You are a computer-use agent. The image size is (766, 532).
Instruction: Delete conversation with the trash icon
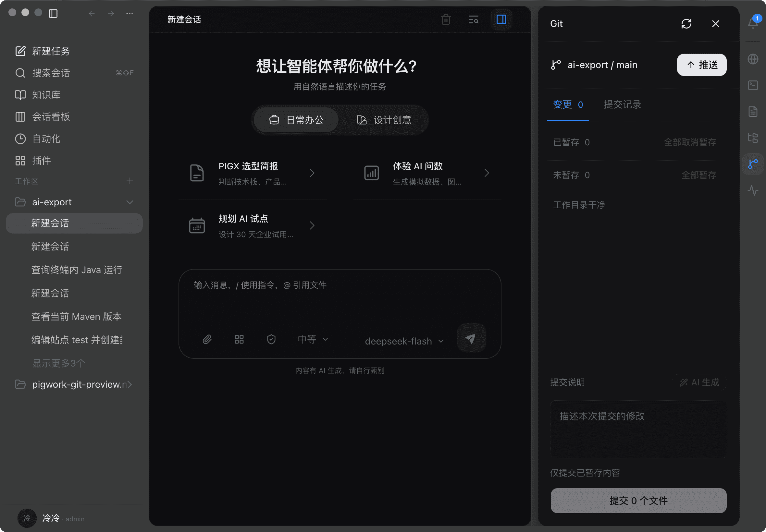point(446,20)
